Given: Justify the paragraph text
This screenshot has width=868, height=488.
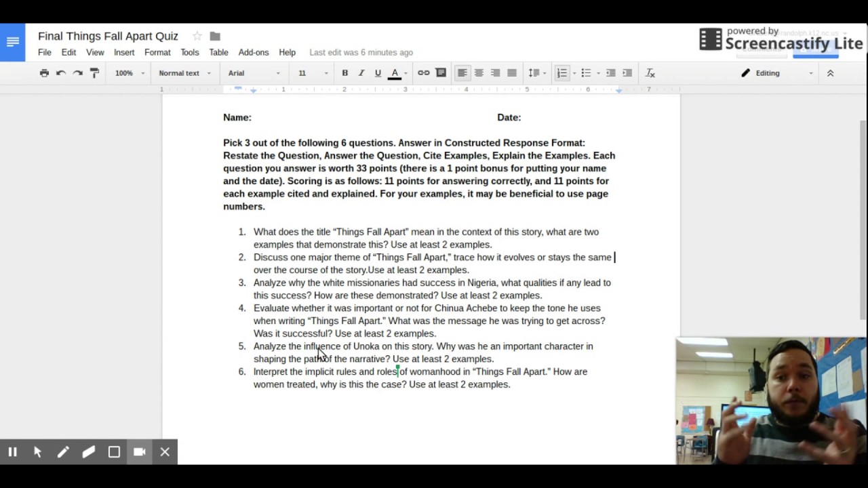Looking at the screenshot, I should click(x=512, y=73).
